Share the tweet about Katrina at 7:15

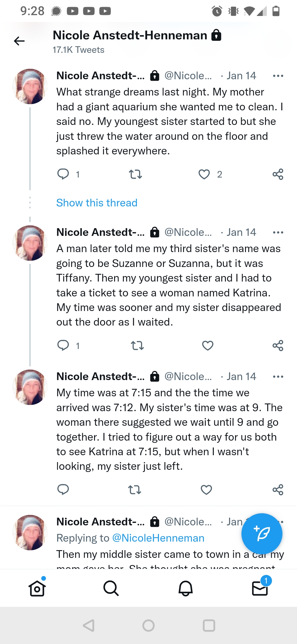[x=278, y=490]
